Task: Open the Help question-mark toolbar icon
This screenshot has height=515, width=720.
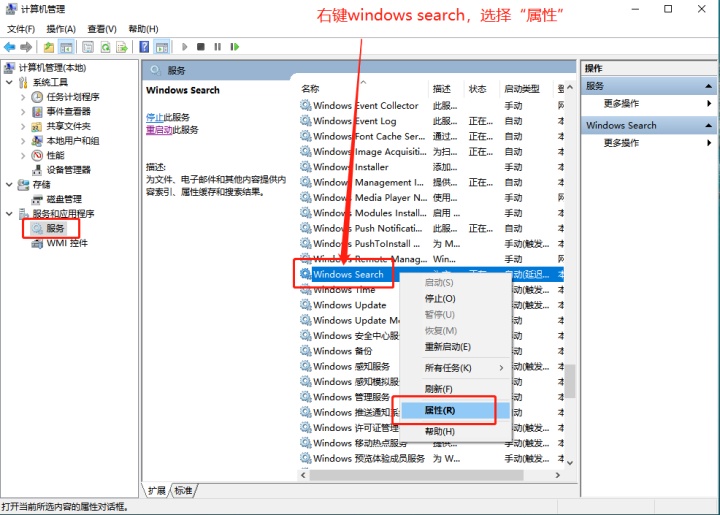Action: (144, 47)
